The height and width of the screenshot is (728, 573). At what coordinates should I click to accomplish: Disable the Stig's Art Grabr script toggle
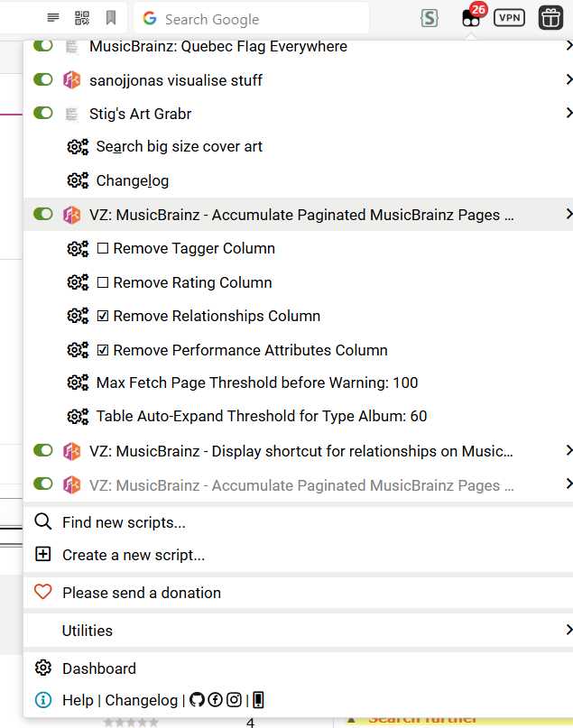pyautogui.click(x=42, y=114)
